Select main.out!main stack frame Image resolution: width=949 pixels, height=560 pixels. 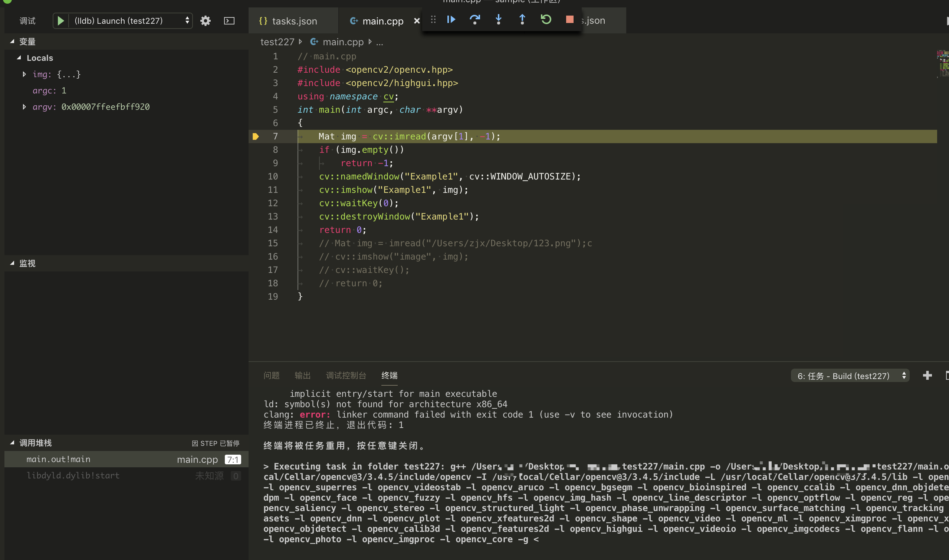[x=59, y=459]
